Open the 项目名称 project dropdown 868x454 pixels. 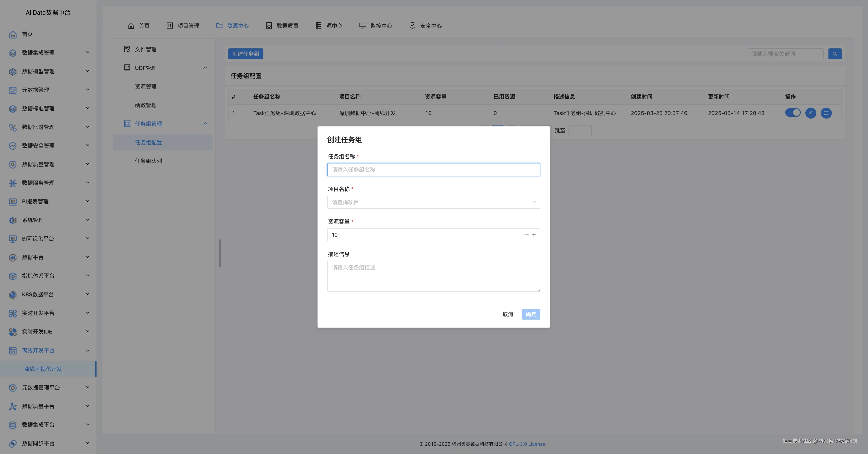coord(433,202)
